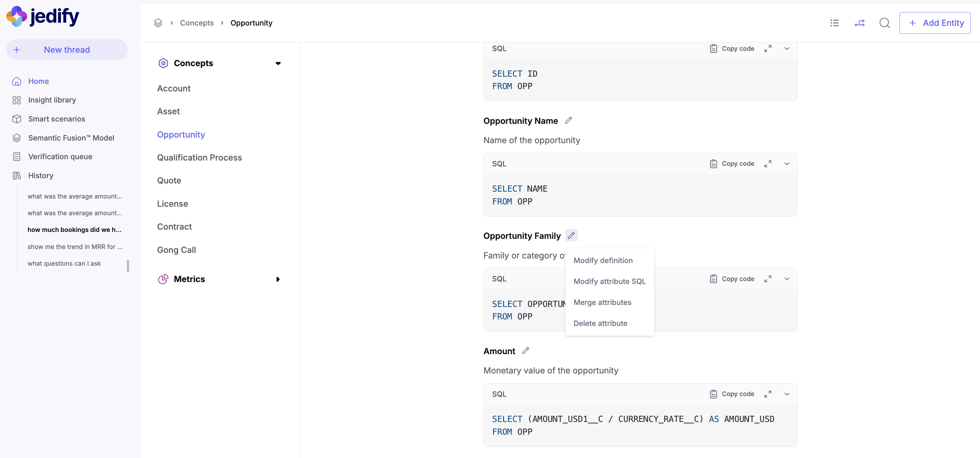980x458 pixels.
Task: Click the pencil edit icon beside Amount
Action: [525, 351]
